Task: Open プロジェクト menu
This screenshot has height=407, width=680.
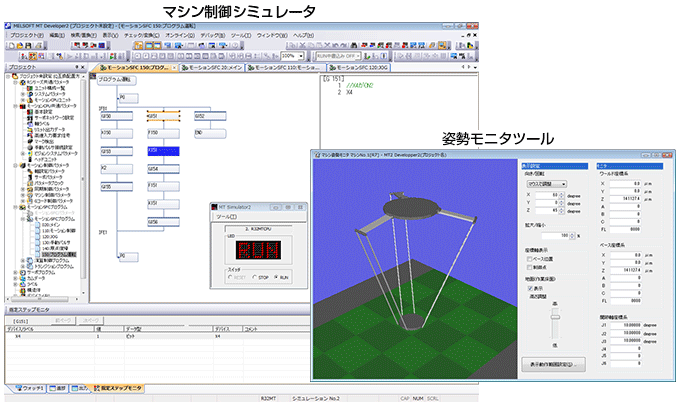Action: pos(27,35)
